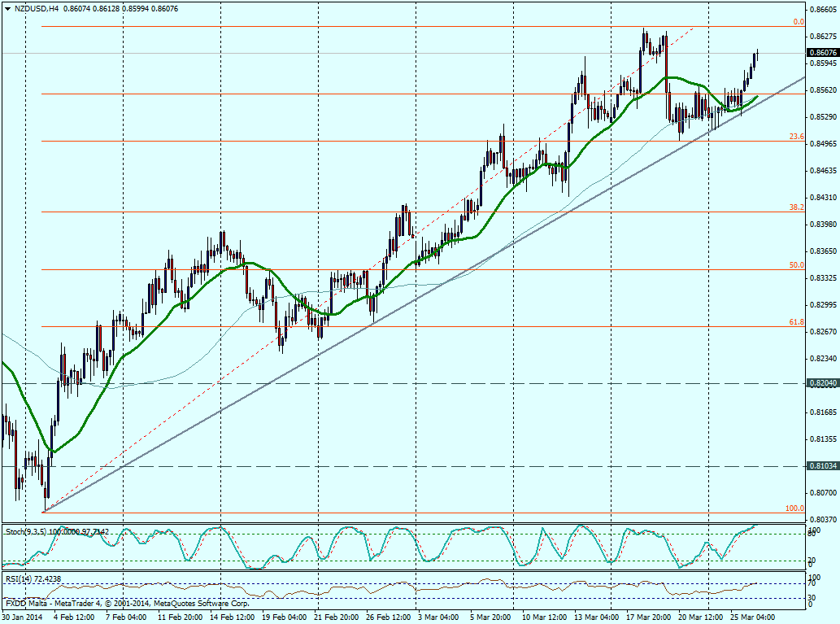Click the Fibonacci 61.8 level label
This screenshot has width=840, height=624.
point(796,322)
